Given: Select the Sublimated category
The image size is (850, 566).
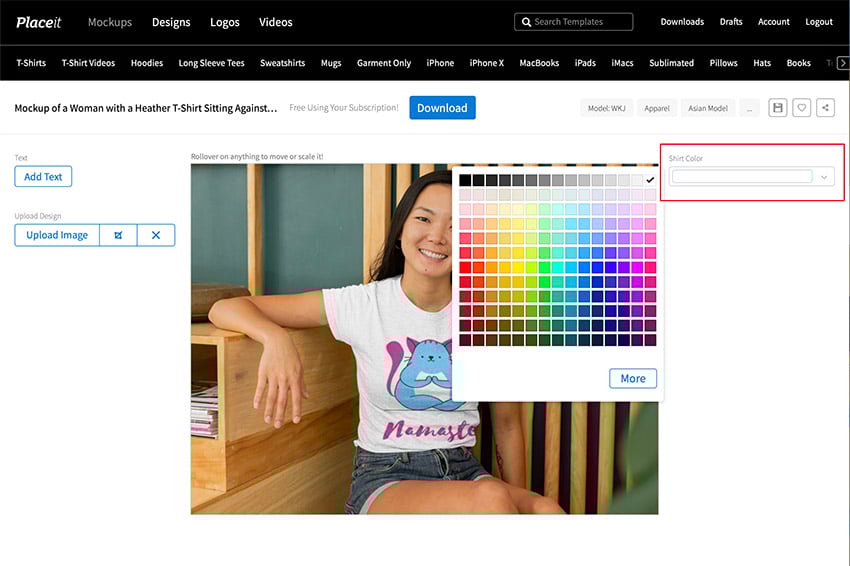Looking at the screenshot, I should (671, 63).
